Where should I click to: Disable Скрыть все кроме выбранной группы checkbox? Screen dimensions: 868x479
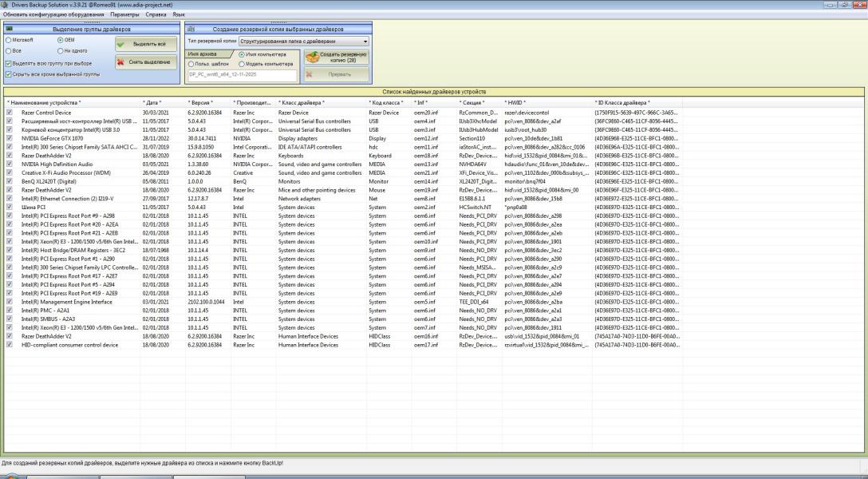pyautogui.click(x=8, y=74)
